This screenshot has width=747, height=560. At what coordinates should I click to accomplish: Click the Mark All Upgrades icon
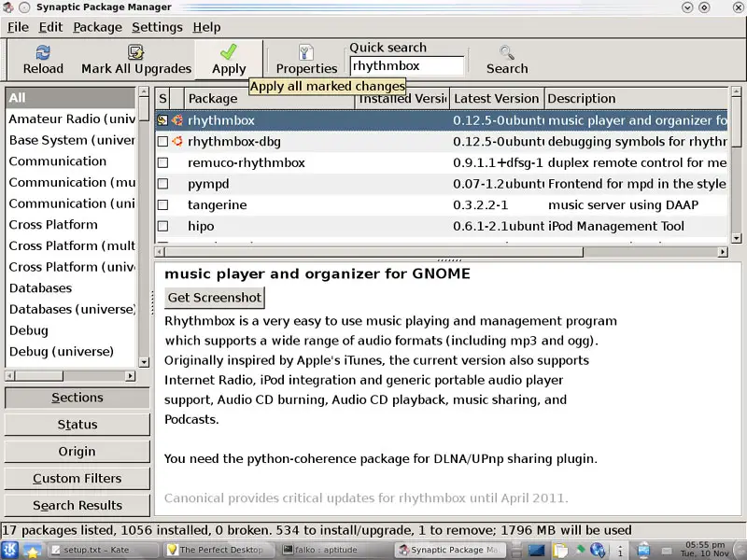135,52
